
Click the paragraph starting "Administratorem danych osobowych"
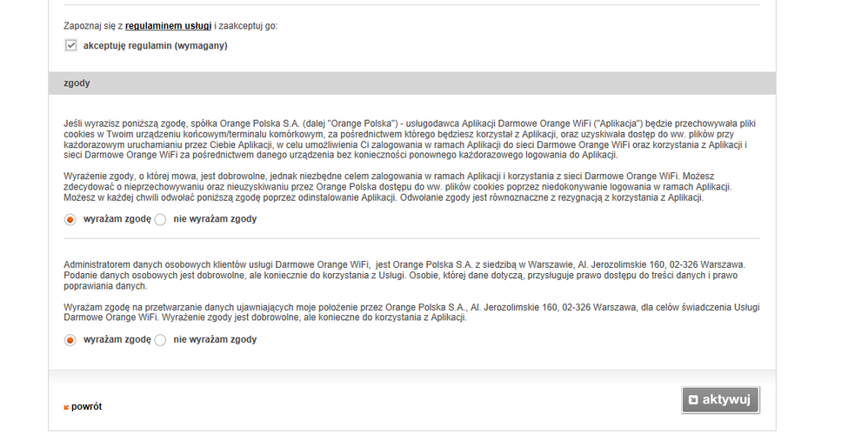(x=404, y=275)
